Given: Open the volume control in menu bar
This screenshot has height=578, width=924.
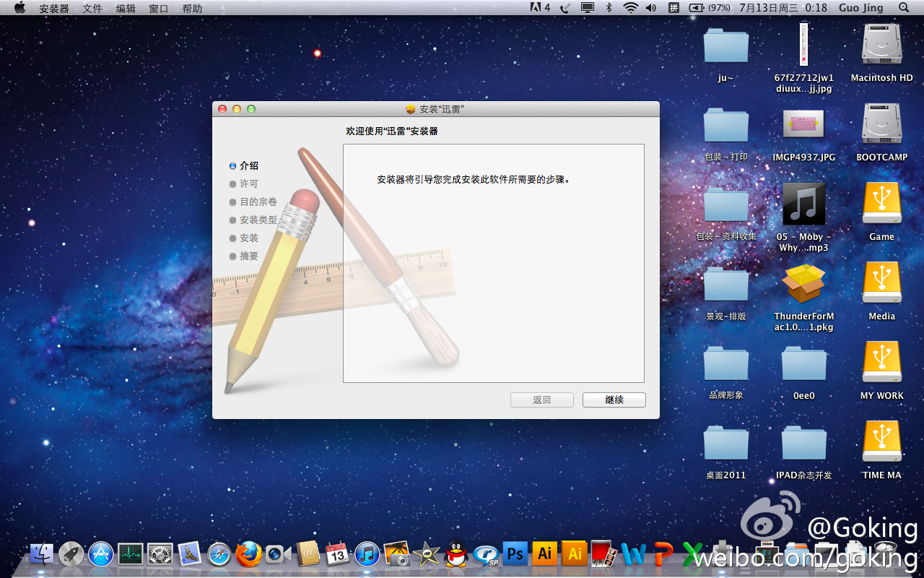Looking at the screenshot, I should pyautogui.click(x=651, y=8).
